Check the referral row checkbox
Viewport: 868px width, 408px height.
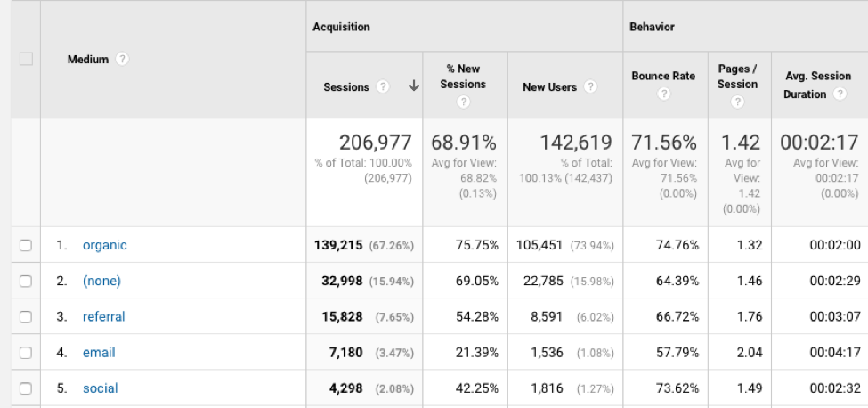(x=26, y=317)
